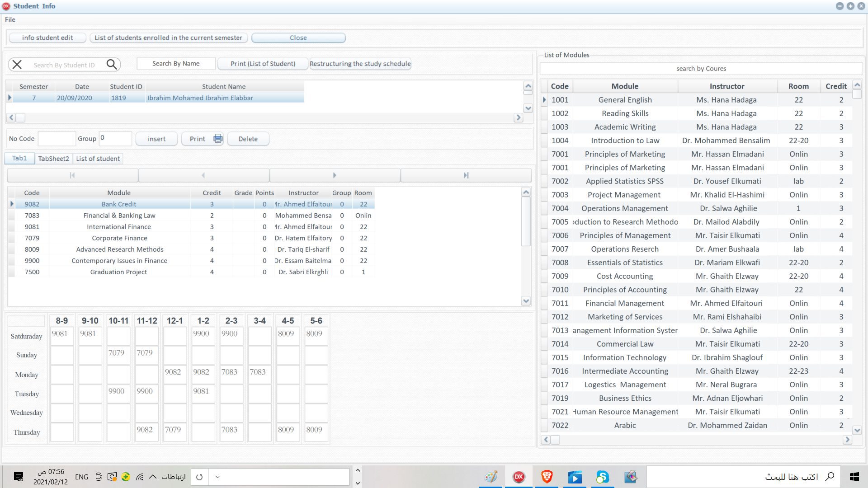Click right arrow of modules horizontal scrollbar
This screenshot has height=488, width=868.
point(847,440)
